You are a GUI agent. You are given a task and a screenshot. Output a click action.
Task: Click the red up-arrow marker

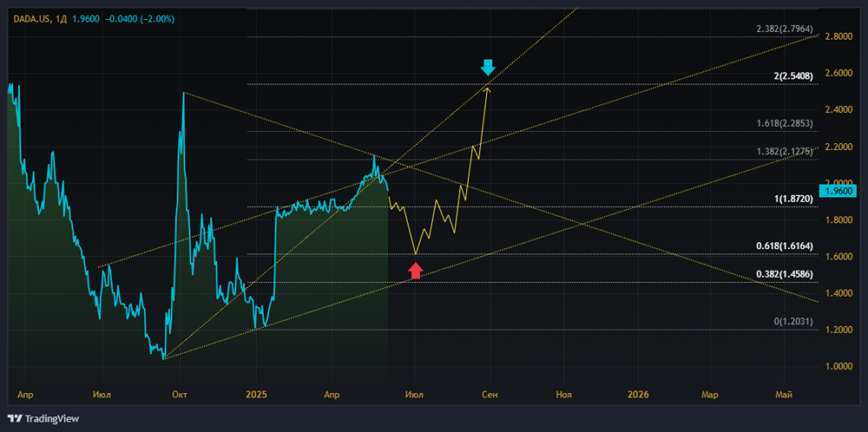coord(416,271)
